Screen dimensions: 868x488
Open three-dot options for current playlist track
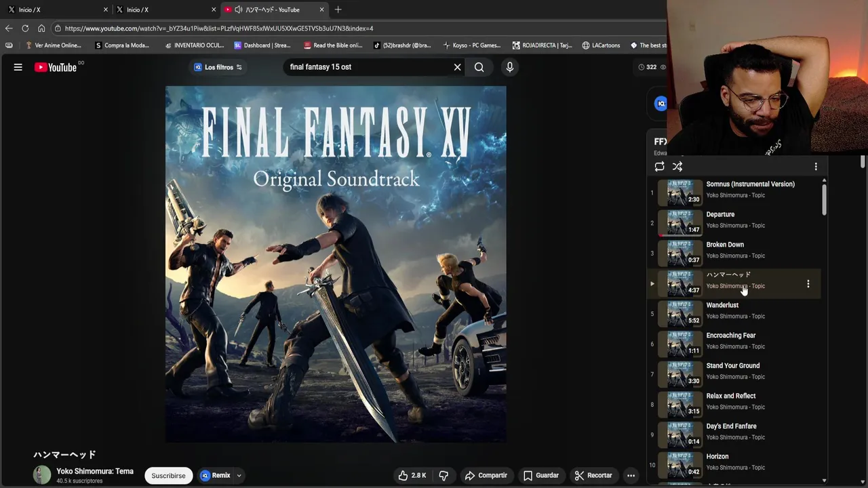click(x=808, y=284)
